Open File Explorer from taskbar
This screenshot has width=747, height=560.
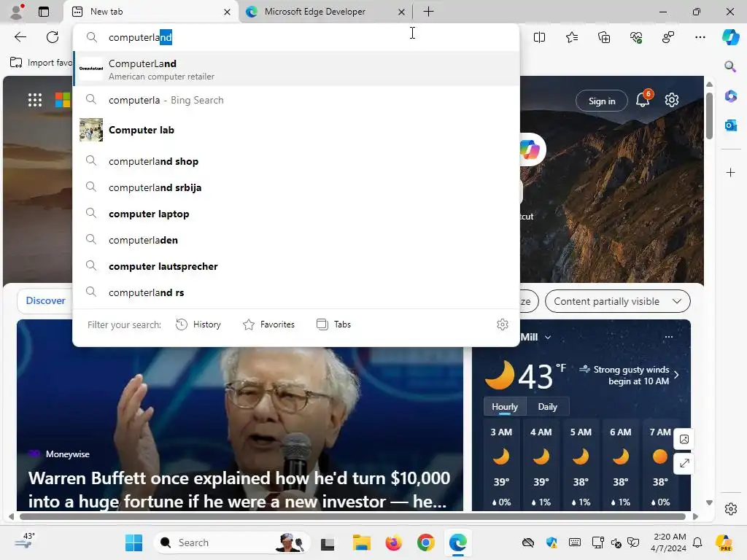362,542
